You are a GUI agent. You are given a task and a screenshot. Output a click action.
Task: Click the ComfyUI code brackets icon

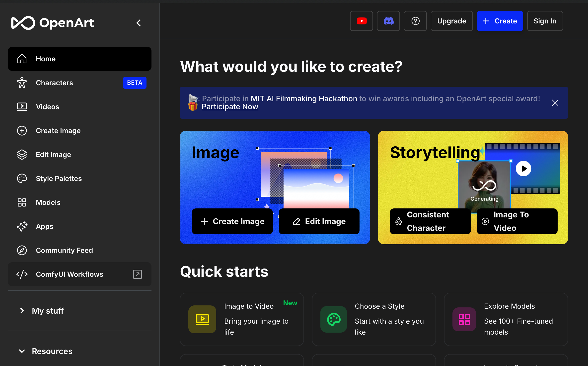click(x=22, y=274)
